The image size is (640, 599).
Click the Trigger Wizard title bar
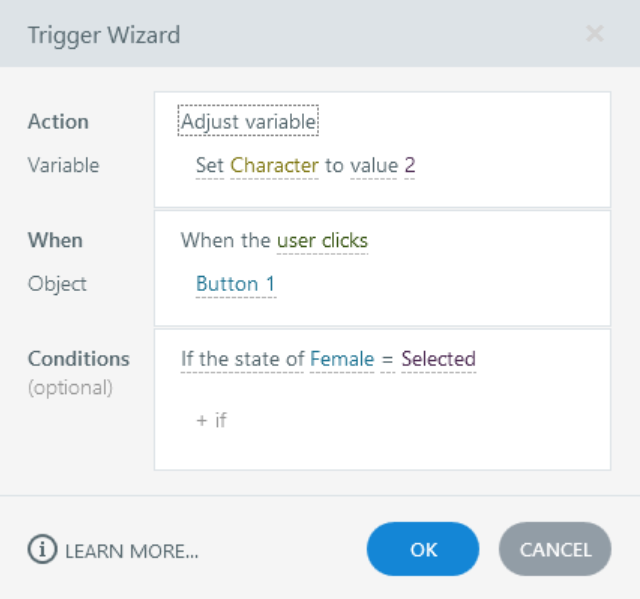click(300, 34)
